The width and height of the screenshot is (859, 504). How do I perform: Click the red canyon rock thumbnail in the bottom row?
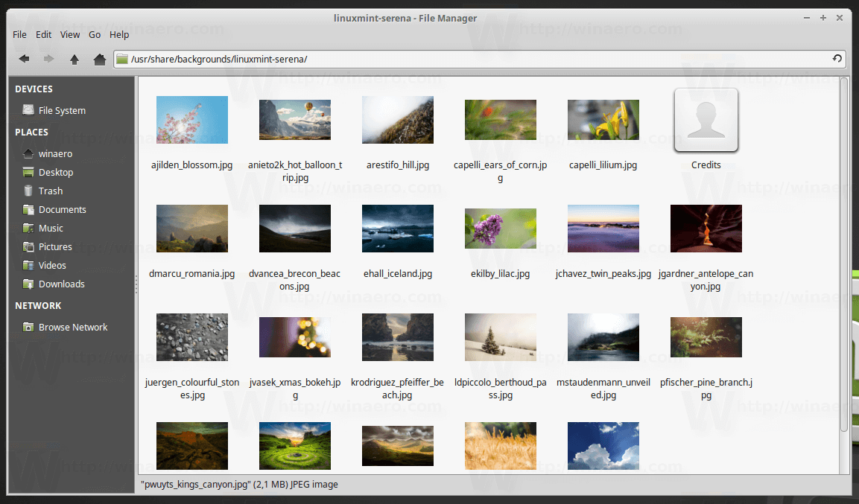click(x=191, y=445)
